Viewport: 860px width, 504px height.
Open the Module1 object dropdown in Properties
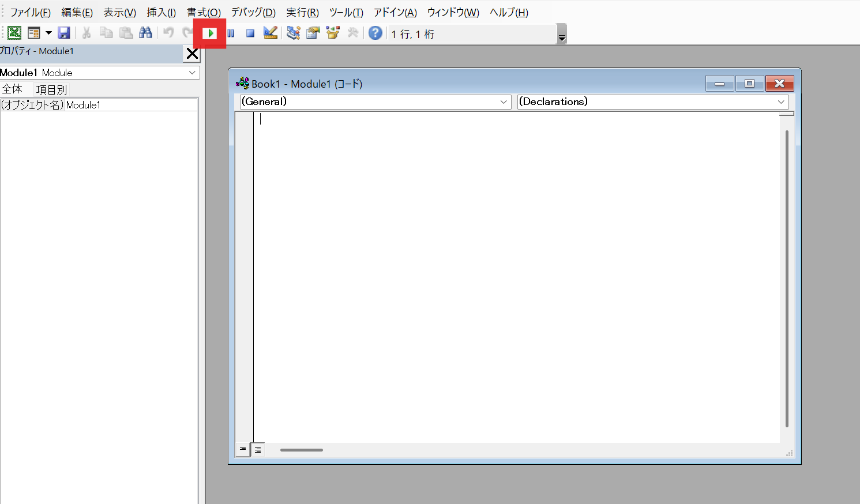point(192,73)
